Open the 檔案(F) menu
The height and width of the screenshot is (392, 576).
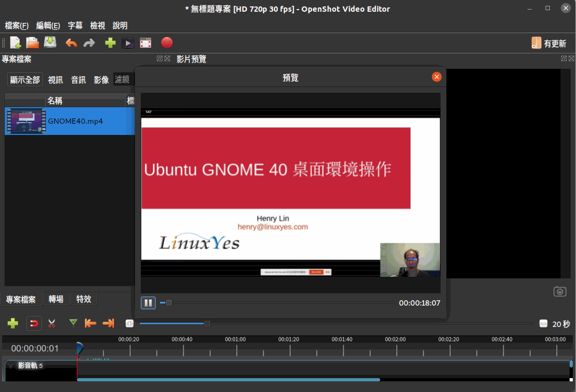(x=17, y=26)
